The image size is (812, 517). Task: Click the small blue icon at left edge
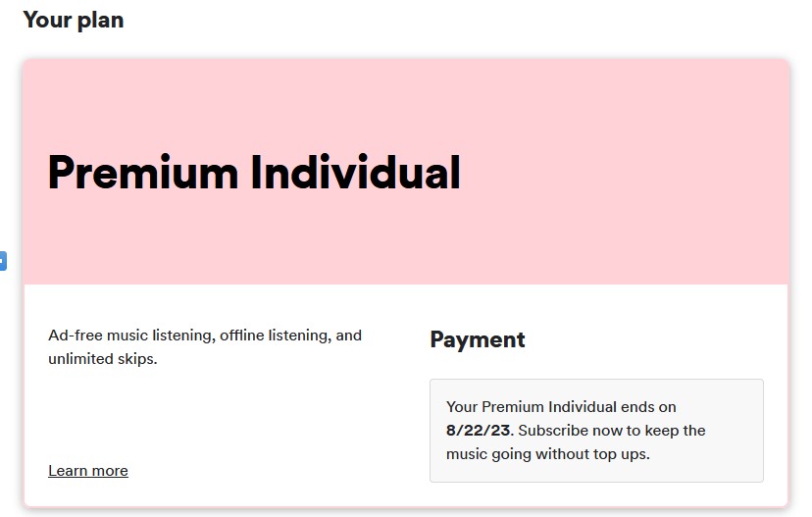tap(3, 262)
